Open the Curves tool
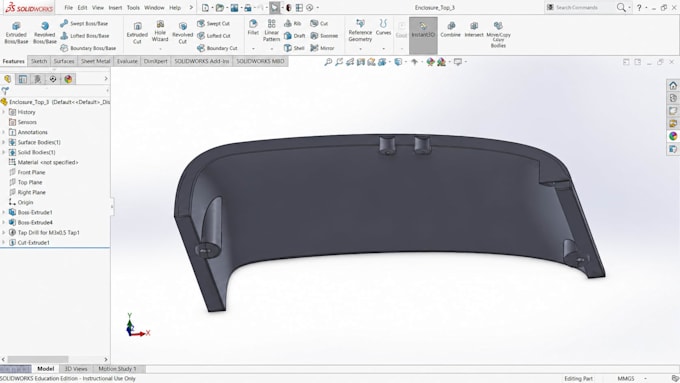Viewport: 680px width, 383px height. tap(383, 27)
